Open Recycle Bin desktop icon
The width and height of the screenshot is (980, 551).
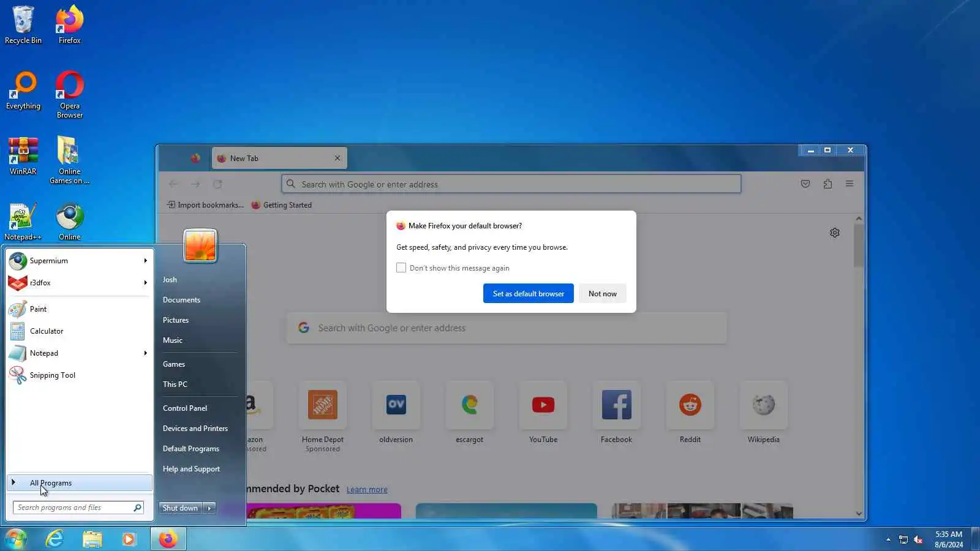(23, 25)
